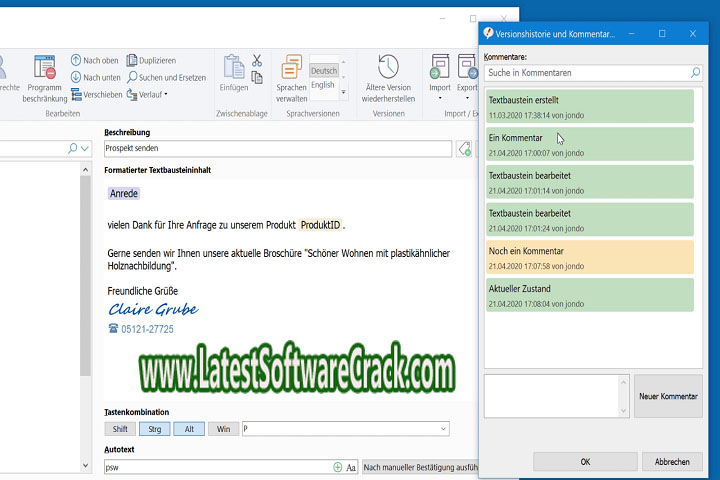Image resolution: width=720 pixels, height=480 pixels.
Task: Select the English language version
Action: (323, 85)
